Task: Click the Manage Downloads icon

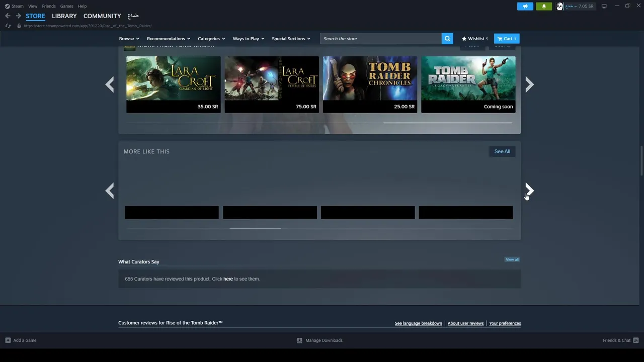Action: 299,340
